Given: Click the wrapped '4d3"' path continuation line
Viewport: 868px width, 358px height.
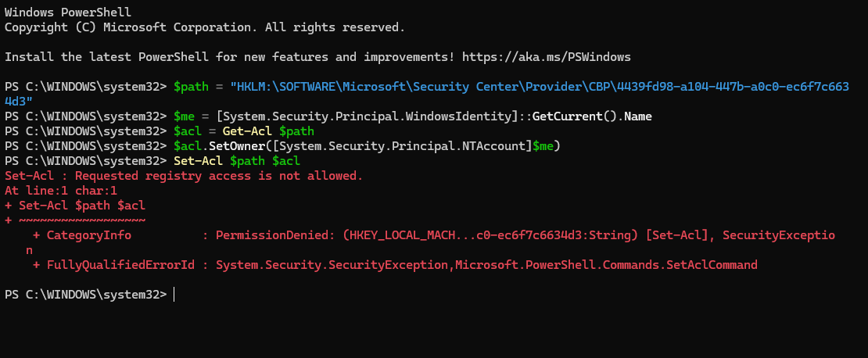Looking at the screenshot, I should pyautogui.click(x=19, y=102).
